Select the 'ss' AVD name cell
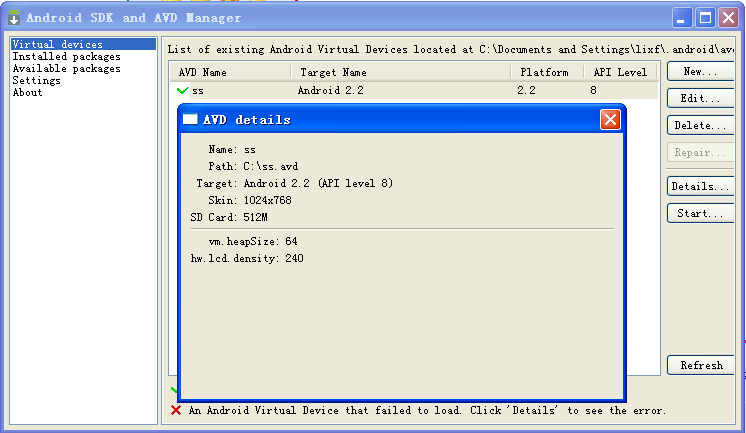 click(198, 90)
